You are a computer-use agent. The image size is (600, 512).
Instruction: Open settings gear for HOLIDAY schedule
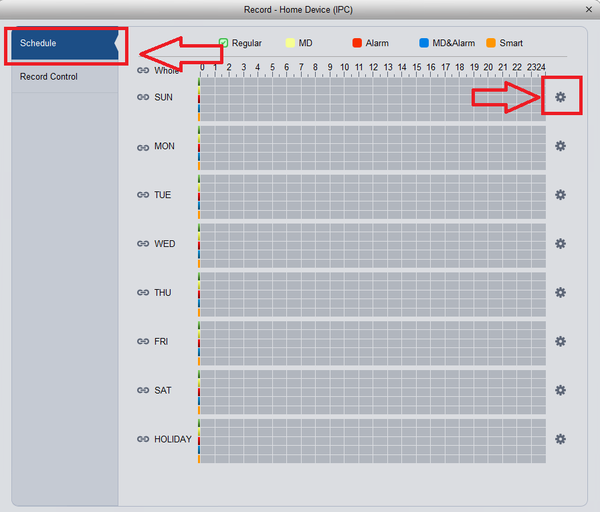[560, 439]
